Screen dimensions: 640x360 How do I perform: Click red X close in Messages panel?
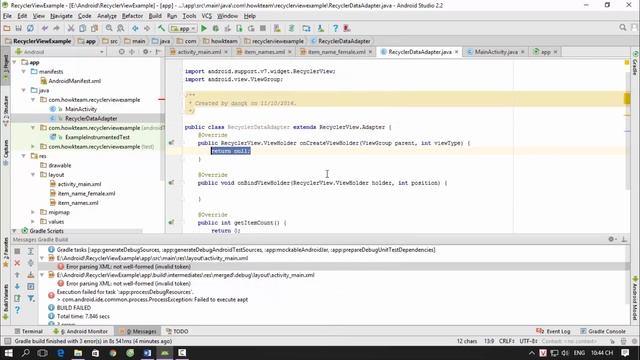[x=17, y=263]
